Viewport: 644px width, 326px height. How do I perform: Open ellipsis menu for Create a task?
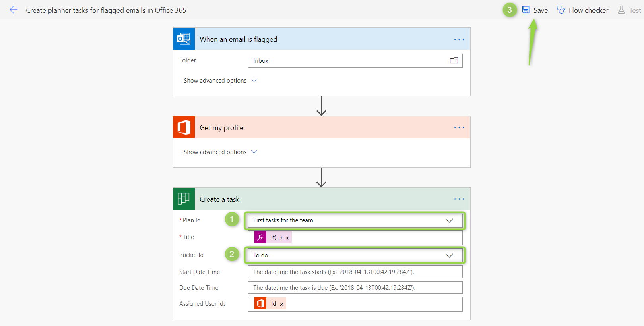(459, 199)
